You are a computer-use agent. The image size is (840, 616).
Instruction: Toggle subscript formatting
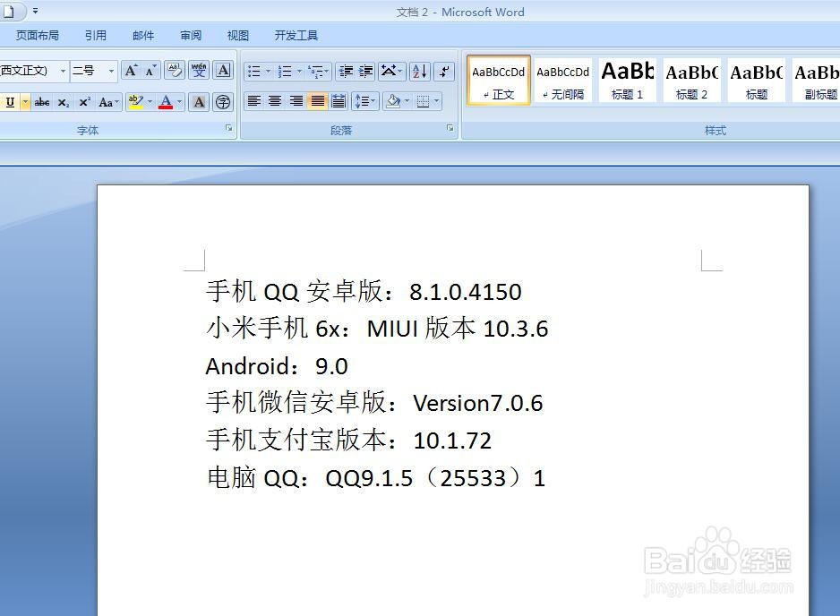64,102
